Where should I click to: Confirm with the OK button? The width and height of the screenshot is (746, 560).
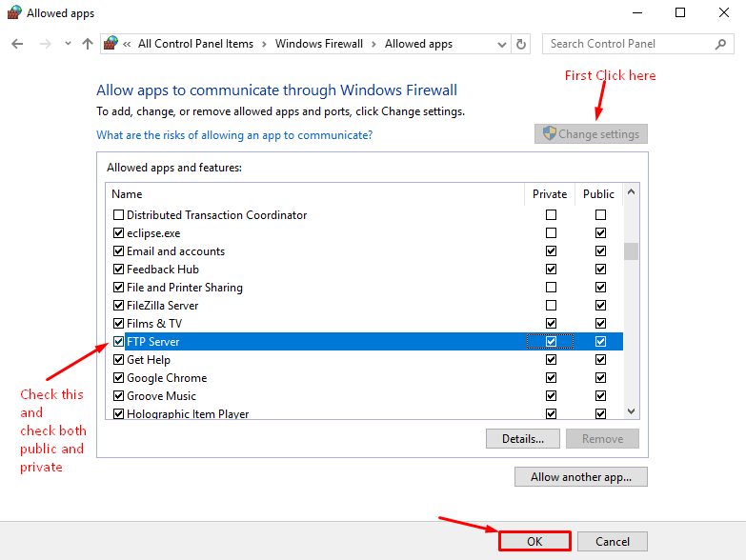(x=534, y=541)
